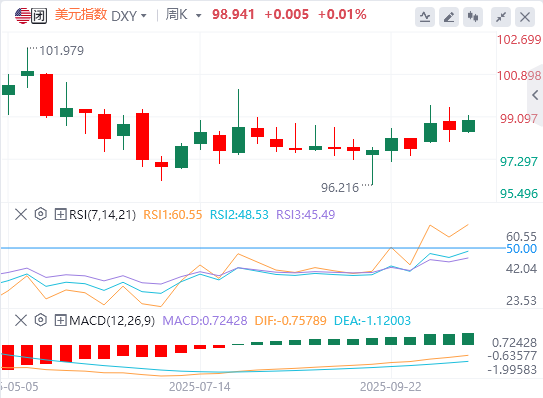Viewport: 543px width, 398px height.
Task: Click the 2025-07-14 date axis label
Action: tap(199, 387)
